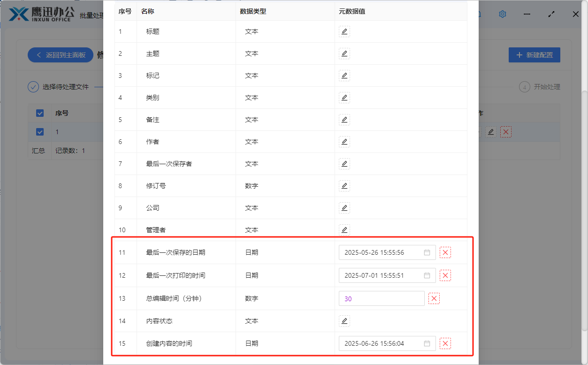Edit metadata value for 内容状态 row
This screenshot has height=365, width=588.
pos(344,321)
